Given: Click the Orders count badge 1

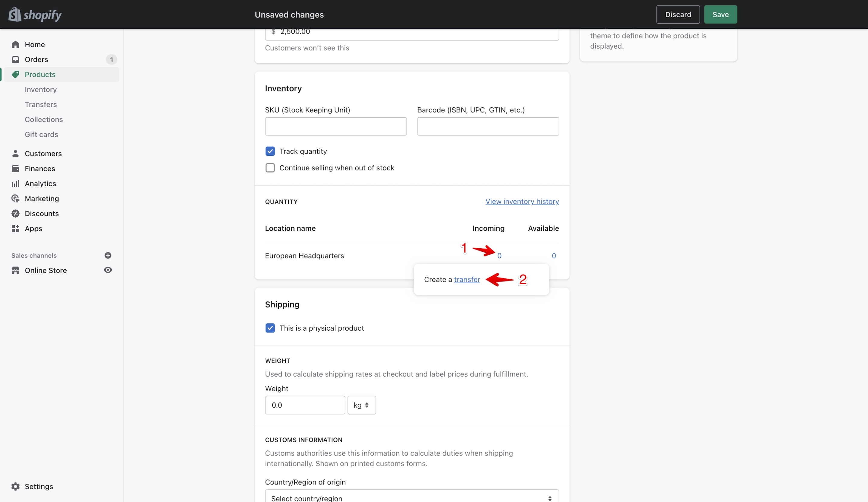Looking at the screenshot, I should point(111,60).
